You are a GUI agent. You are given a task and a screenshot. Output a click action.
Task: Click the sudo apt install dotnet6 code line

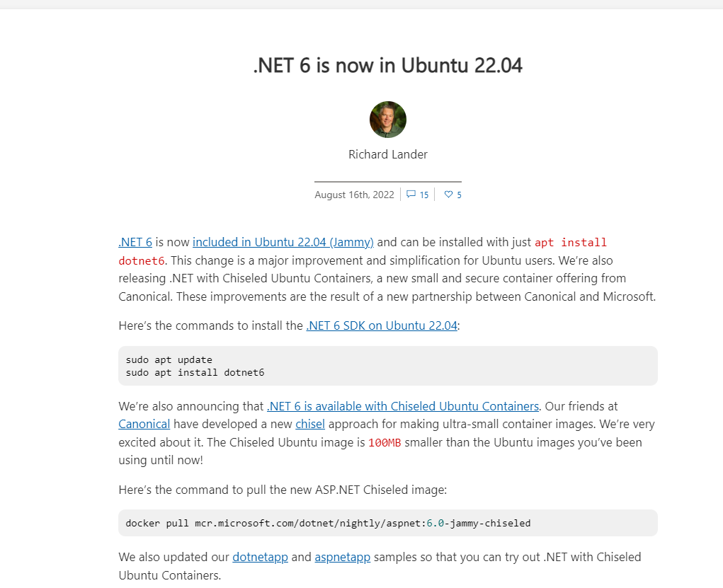(195, 372)
